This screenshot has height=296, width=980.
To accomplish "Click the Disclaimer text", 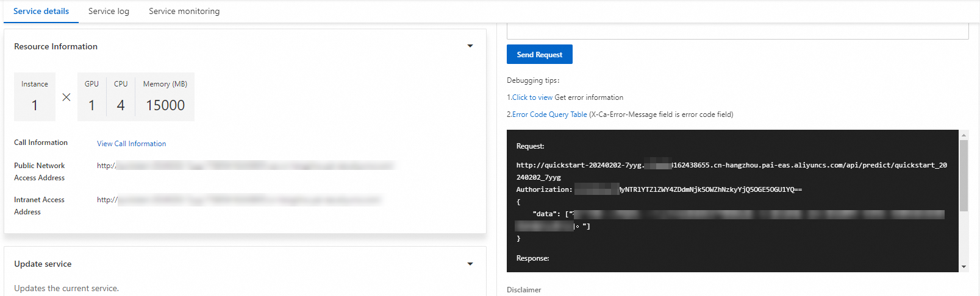I will click(524, 290).
